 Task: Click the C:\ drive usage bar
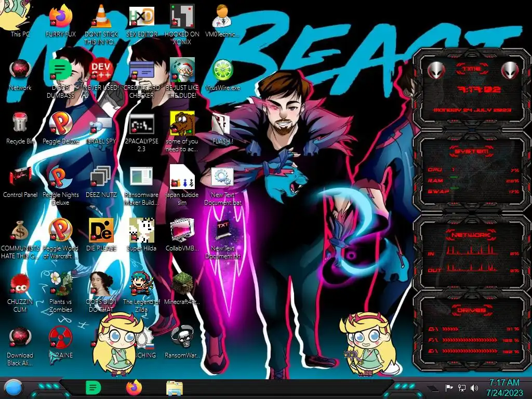pos(450,329)
